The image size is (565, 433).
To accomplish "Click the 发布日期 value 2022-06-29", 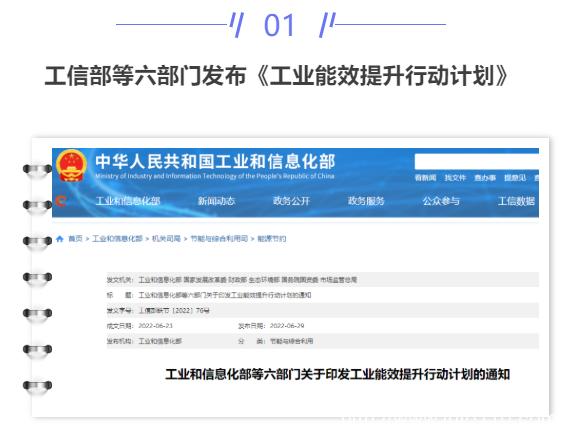I will tap(287, 326).
